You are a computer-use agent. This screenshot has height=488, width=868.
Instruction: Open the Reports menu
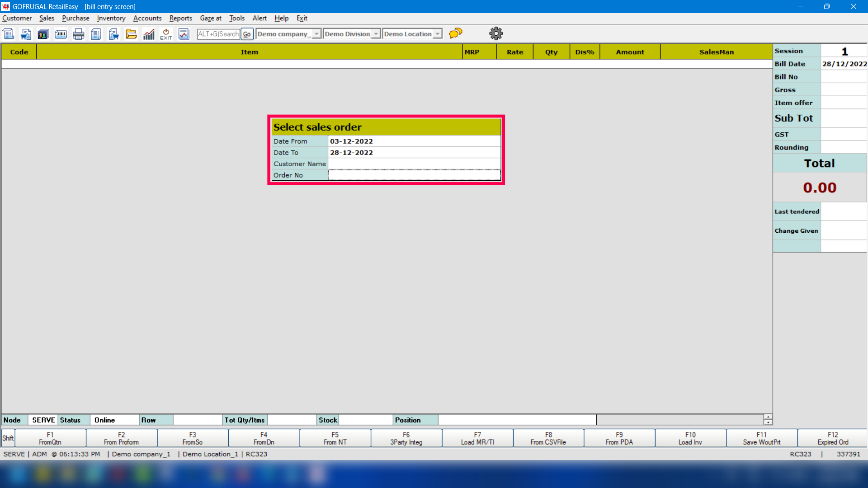coord(180,18)
